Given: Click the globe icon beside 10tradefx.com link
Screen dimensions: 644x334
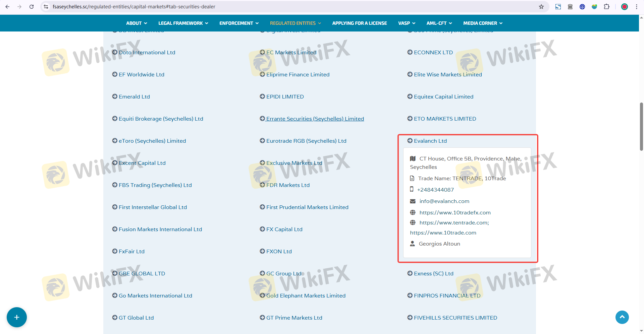Looking at the screenshot, I should click(x=413, y=212).
